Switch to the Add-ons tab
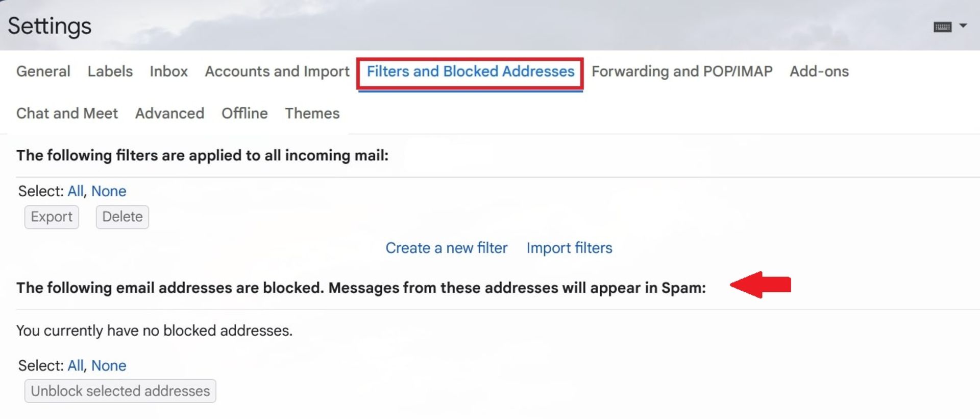 (819, 71)
